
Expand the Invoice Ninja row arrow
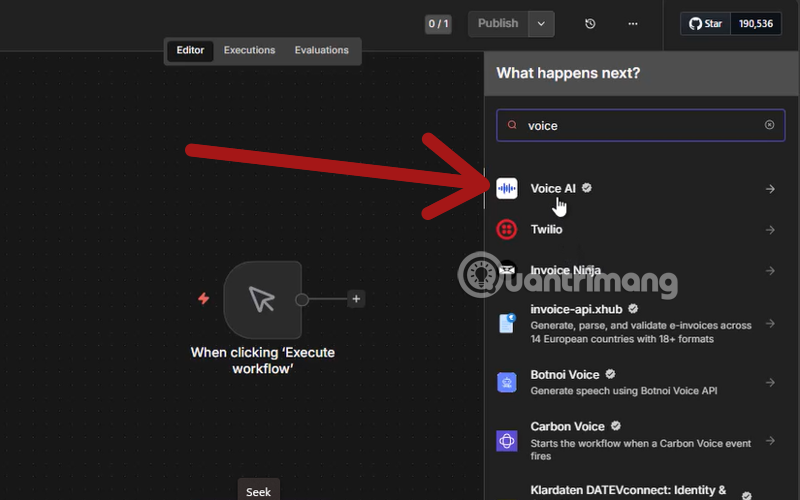pos(770,270)
